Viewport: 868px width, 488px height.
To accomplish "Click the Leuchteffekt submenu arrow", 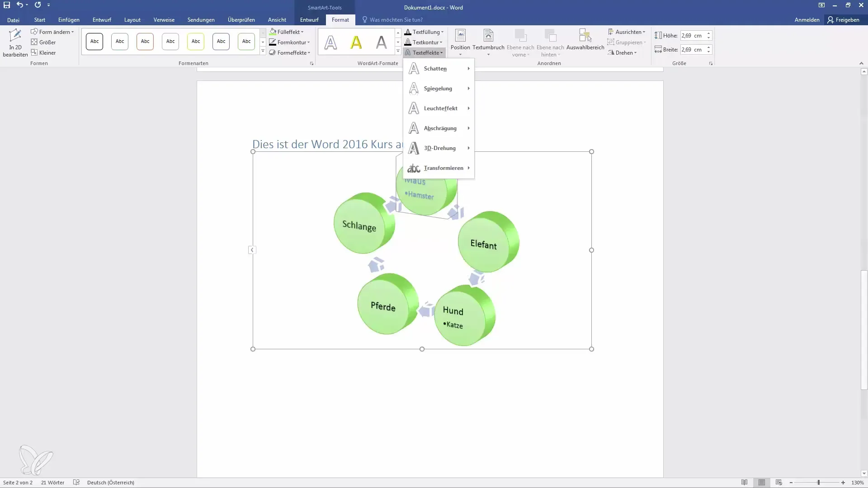I will 468,108.
